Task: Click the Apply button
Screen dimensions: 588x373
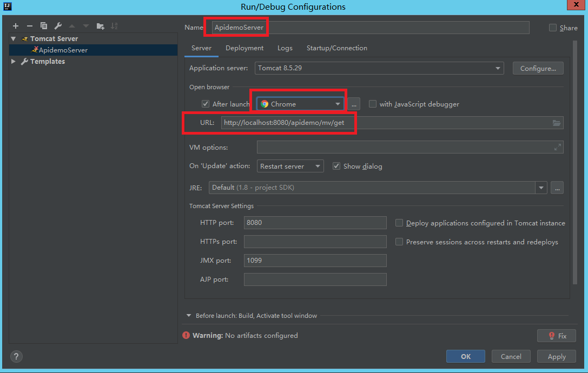Action: (557, 356)
